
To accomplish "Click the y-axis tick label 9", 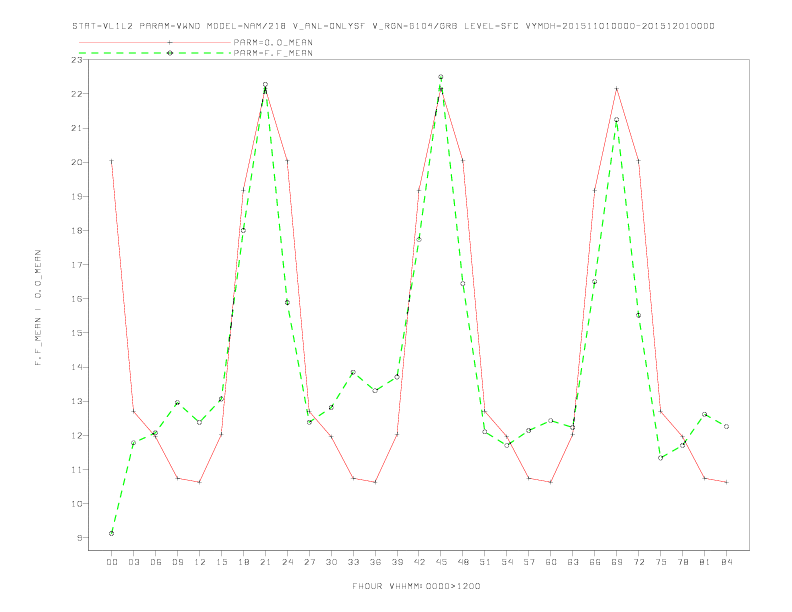I will (79, 538).
